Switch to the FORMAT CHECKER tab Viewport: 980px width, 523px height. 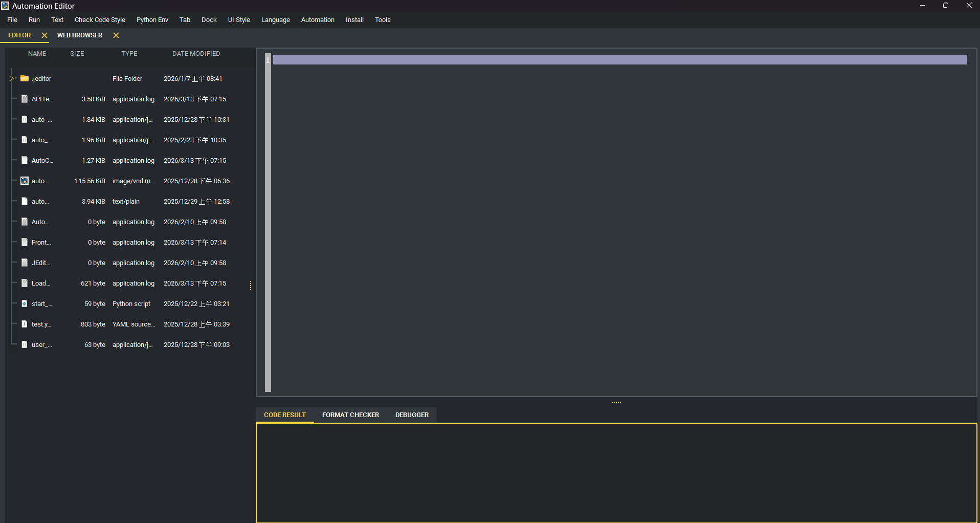tap(350, 415)
